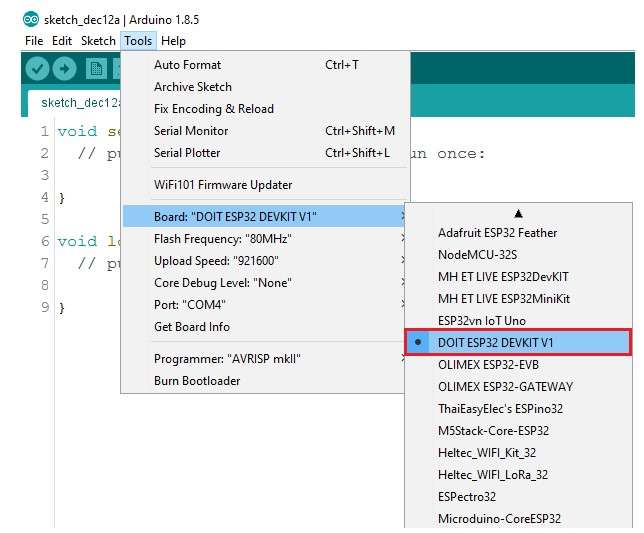644x533 pixels.
Task: Select Adafruit ESP32 Feather board
Action: [x=518, y=233]
